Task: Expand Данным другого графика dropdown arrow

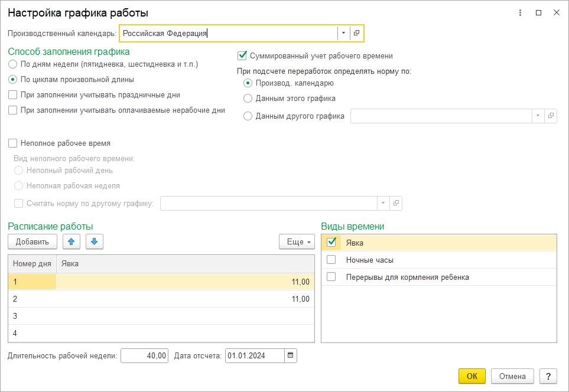Action: tap(538, 116)
